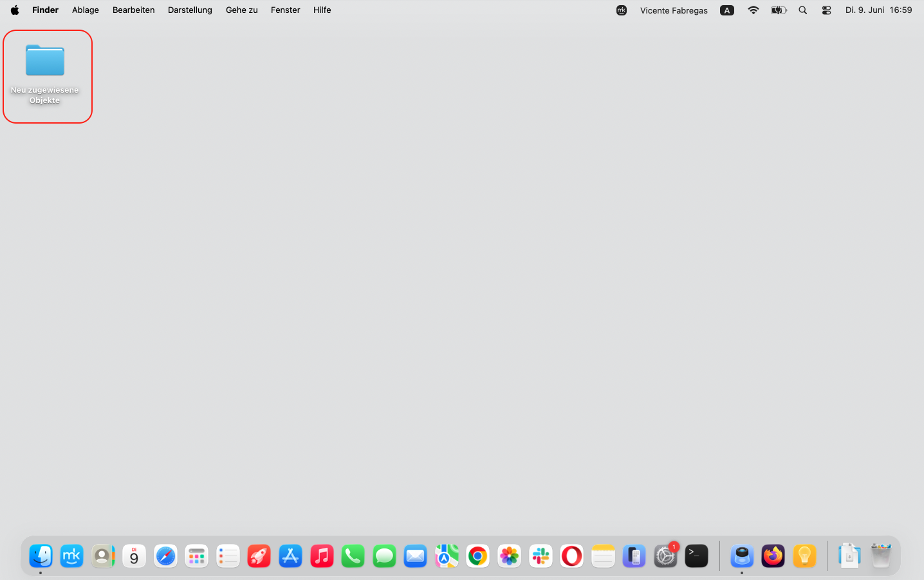This screenshot has height=580, width=924.
Task: Launch Firefox from the Dock
Action: coord(773,556)
